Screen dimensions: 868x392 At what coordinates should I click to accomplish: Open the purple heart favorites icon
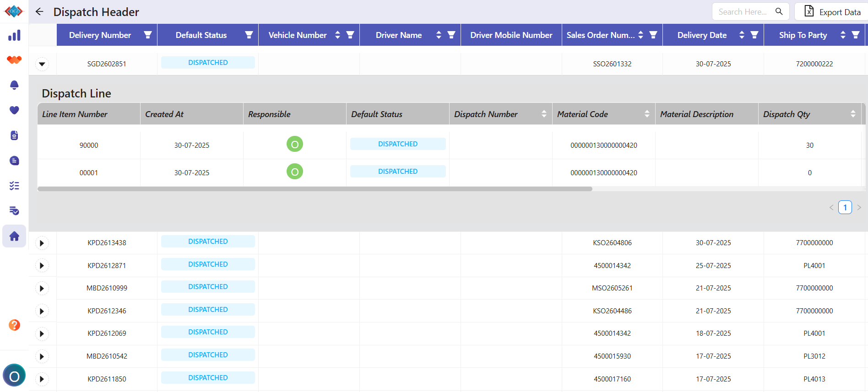coord(14,110)
